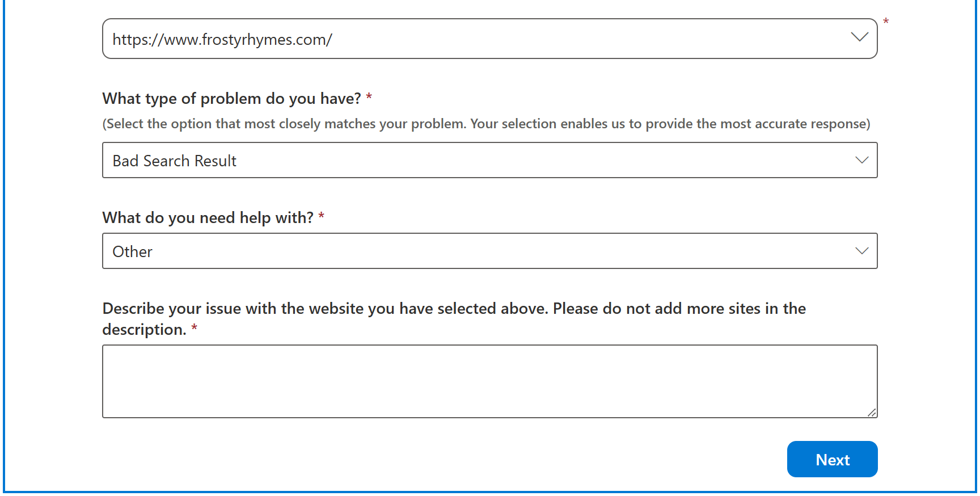Click the chevron icon beside the Other selection

(861, 251)
